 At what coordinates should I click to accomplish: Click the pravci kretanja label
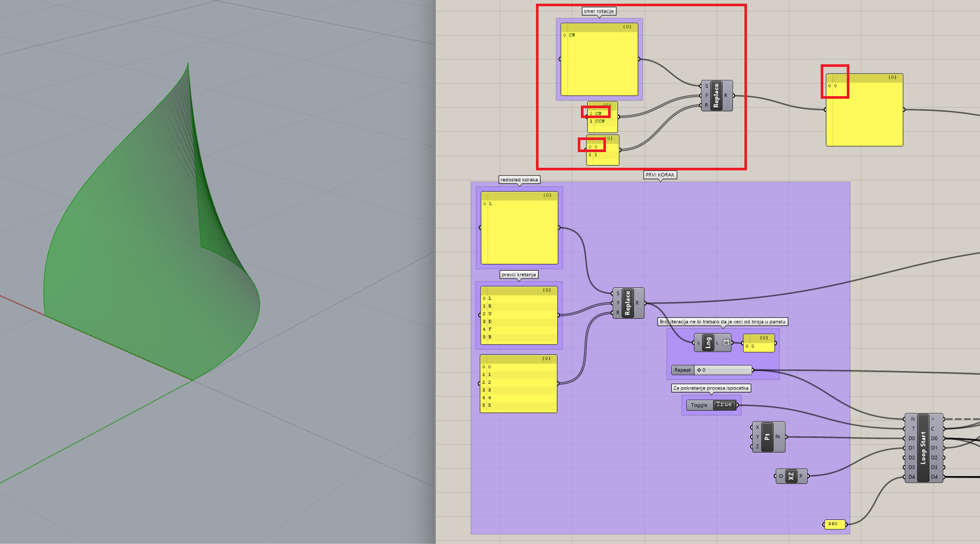pyautogui.click(x=519, y=274)
